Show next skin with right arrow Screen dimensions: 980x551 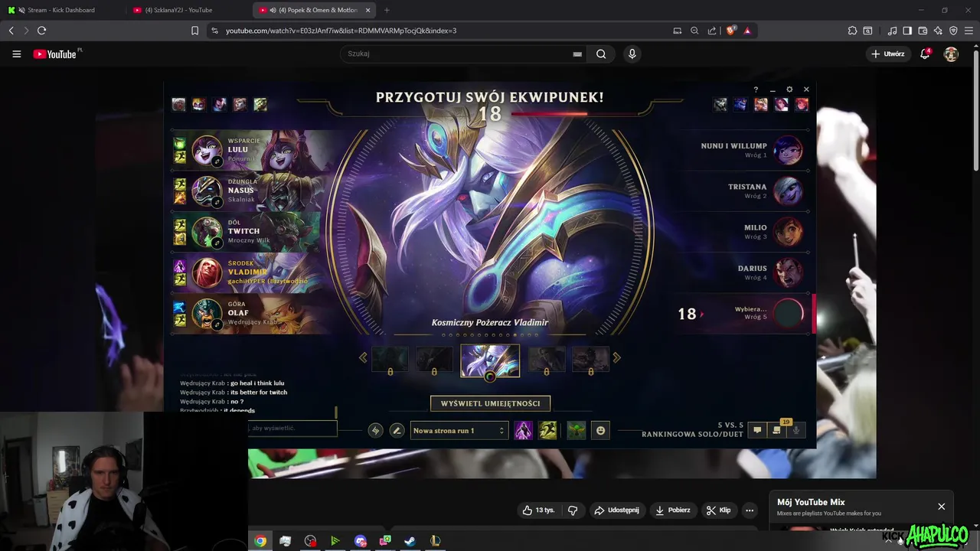coord(616,357)
